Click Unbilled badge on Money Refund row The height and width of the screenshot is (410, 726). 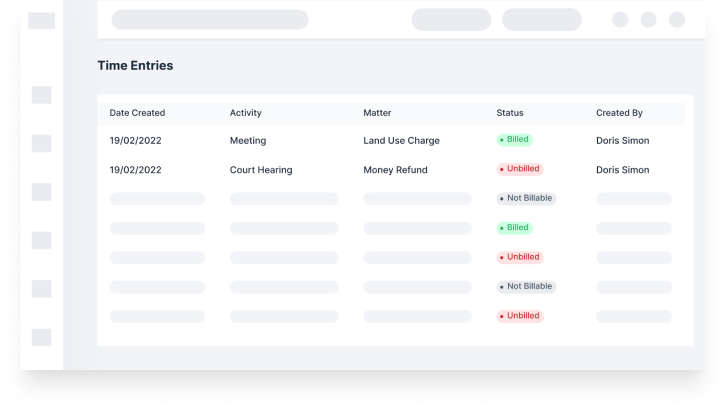pyautogui.click(x=520, y=169)
